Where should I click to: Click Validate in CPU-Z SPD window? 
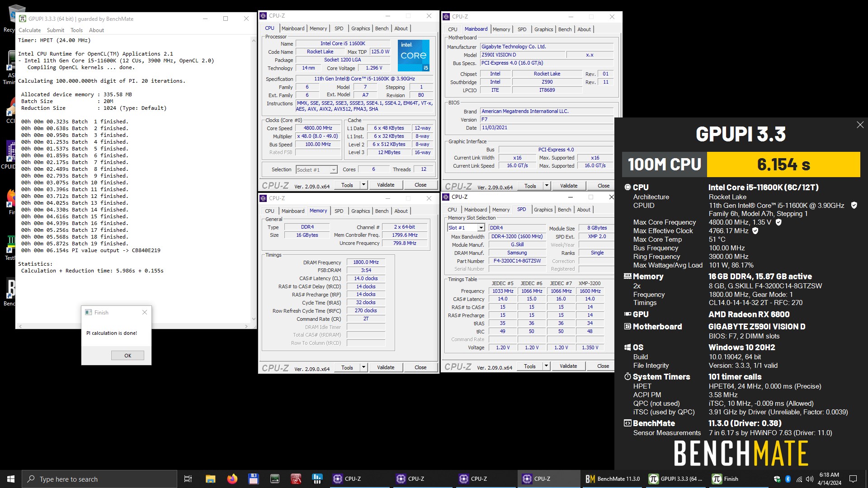coord(568,366)
